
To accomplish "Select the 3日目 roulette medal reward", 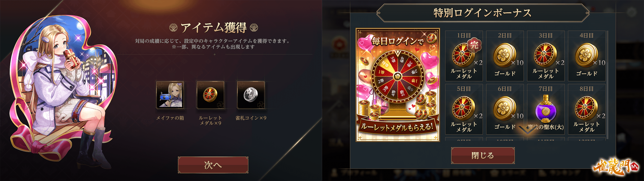I will [546, 56].
